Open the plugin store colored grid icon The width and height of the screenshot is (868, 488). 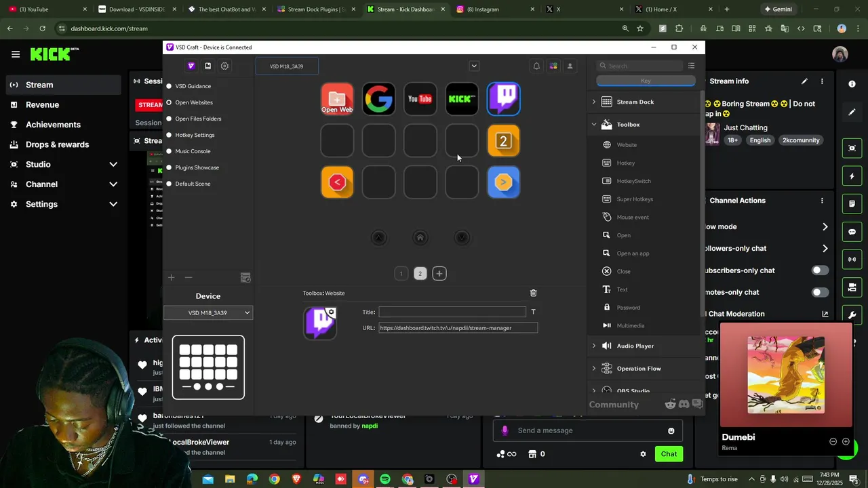point(553,66)
